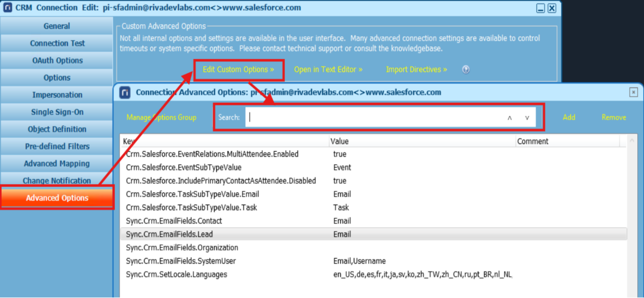644x298 pixels.
Task: Close the Connection Advanced Options dialog
Action: [633, 92]
